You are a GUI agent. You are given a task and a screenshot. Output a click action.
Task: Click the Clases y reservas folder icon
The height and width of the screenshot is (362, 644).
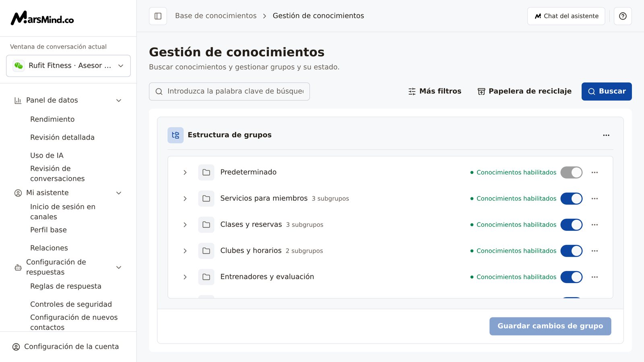point(206,224)
